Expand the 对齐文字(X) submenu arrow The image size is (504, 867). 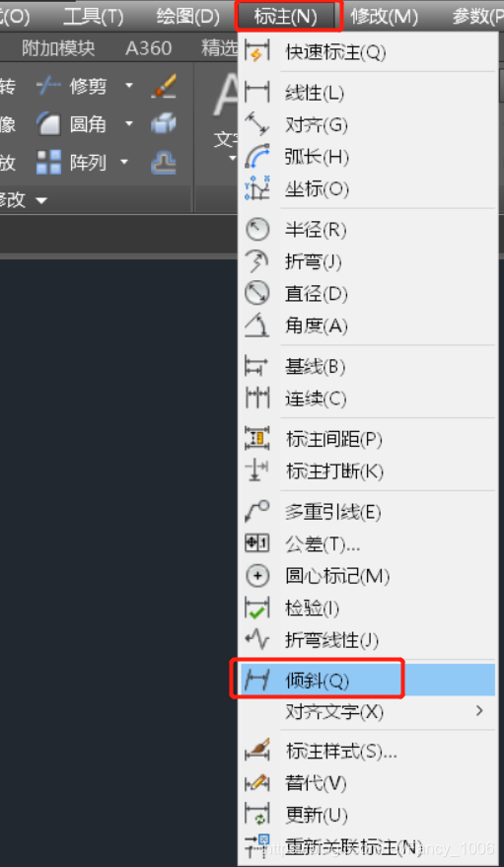(479, 710)
